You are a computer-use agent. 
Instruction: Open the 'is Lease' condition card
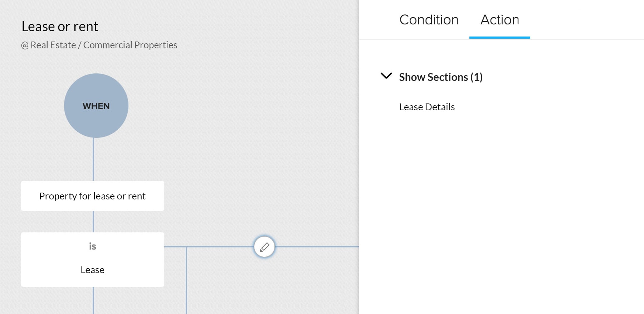[93, 260]
